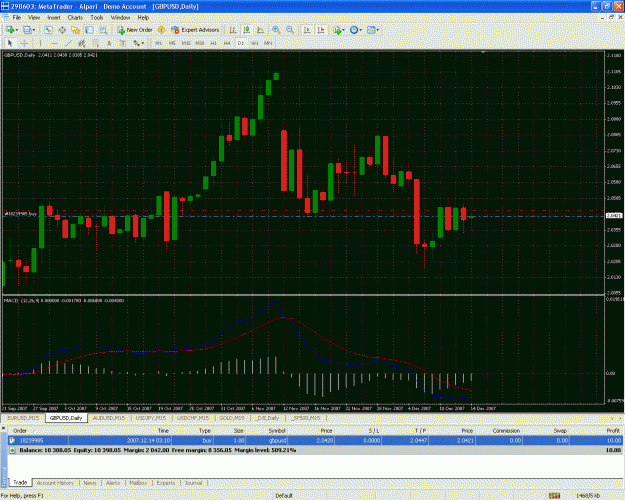Open the Journal terminal tab
Screen dimensions: 625x500
pyautogui.click(x=193, y=483)
